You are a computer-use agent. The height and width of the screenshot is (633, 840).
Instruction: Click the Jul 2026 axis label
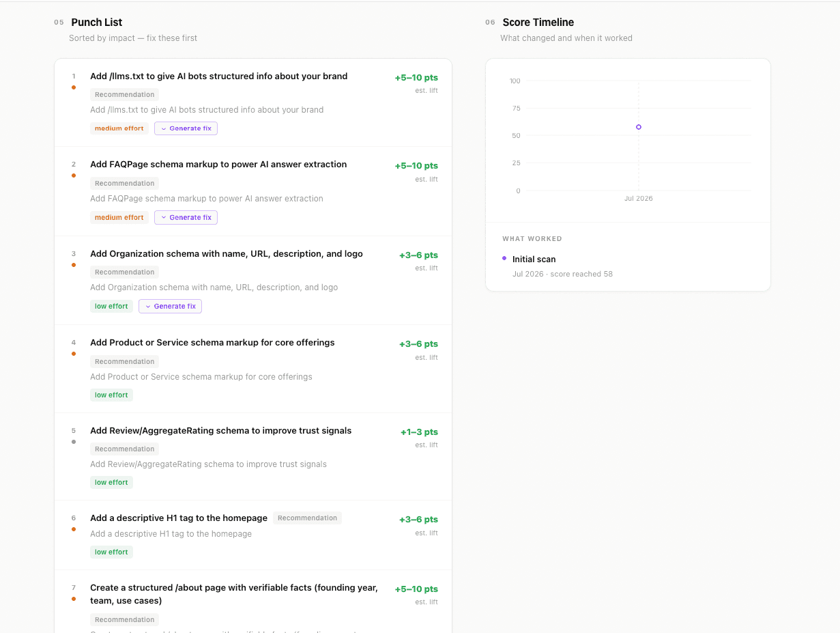pyautogui.click(x=639, y=199)
